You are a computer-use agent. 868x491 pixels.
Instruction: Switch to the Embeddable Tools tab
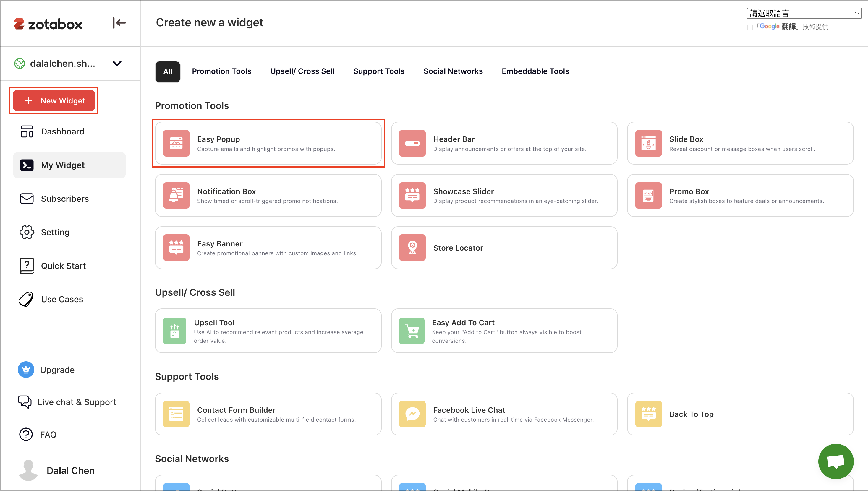pyautogui.click(x=535, y=71)
